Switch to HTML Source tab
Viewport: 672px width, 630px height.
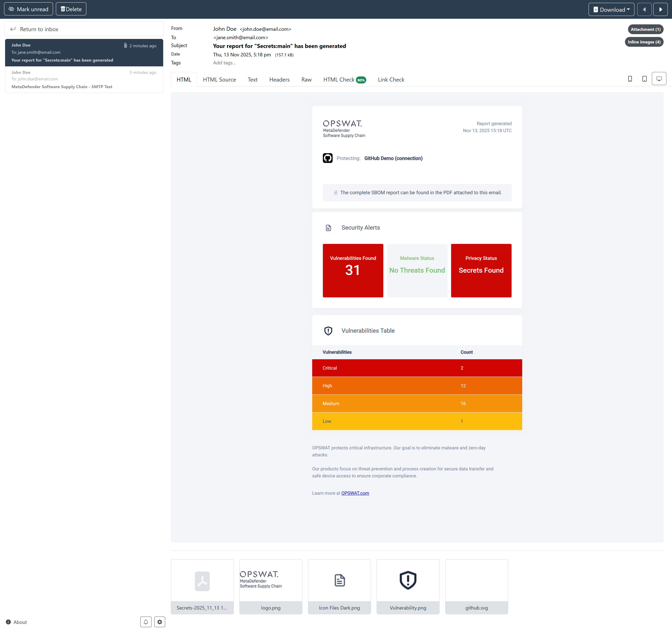click(x=219, y=80)
